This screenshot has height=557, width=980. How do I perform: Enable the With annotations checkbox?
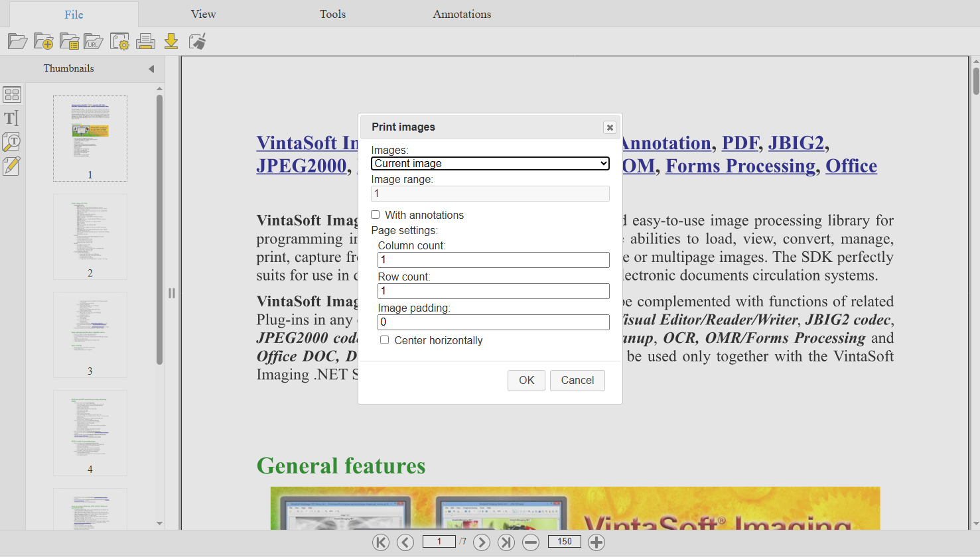pos(376,215)
